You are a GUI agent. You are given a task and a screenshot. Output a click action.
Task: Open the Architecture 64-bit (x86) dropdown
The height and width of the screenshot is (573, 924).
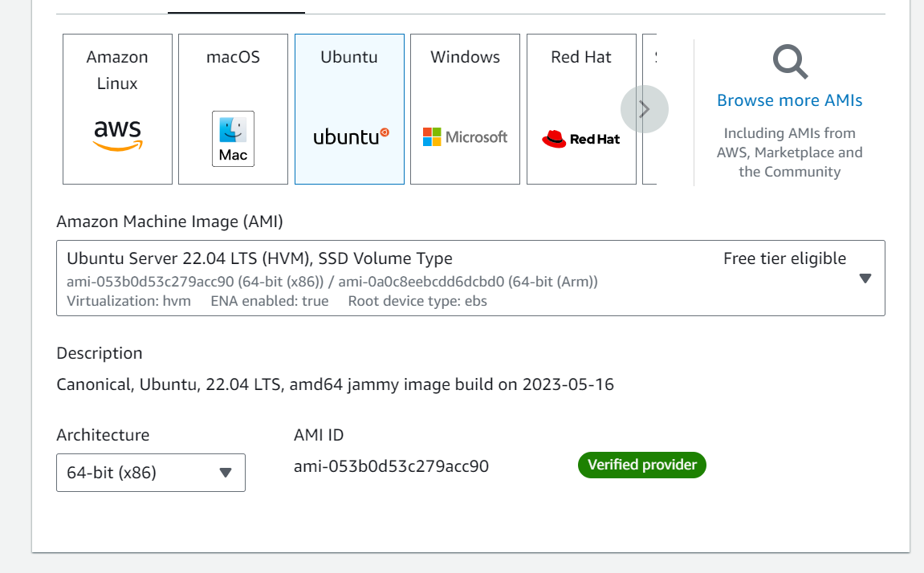point(151,473)
